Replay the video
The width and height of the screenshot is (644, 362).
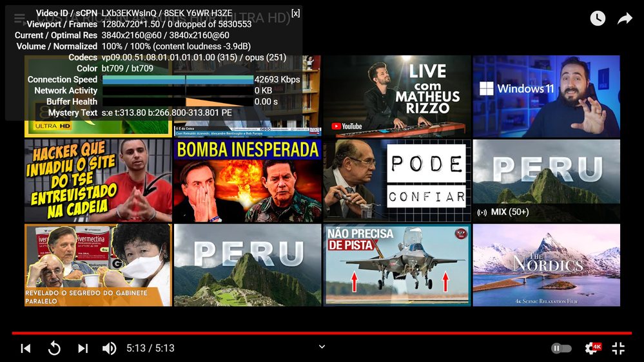(x=54, y=348)
